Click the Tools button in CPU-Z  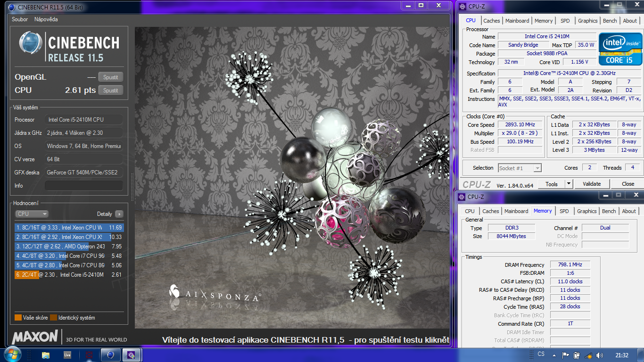click(552, 184)
